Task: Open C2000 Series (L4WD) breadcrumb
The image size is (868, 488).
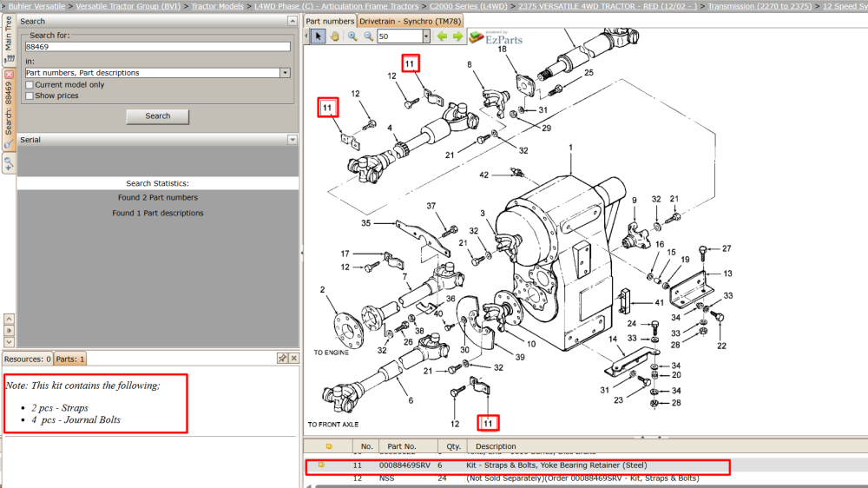Action: [468, 6]
